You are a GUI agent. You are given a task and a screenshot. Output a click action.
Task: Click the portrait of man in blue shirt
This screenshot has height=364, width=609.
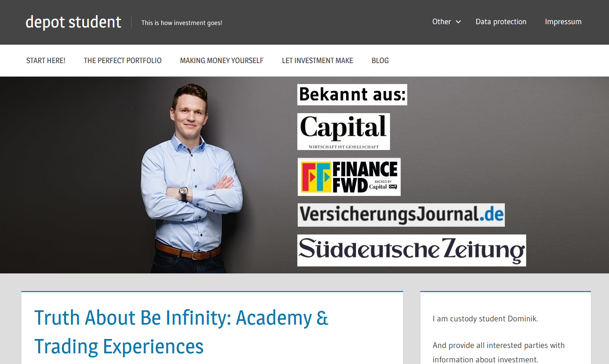click(191, 178)
